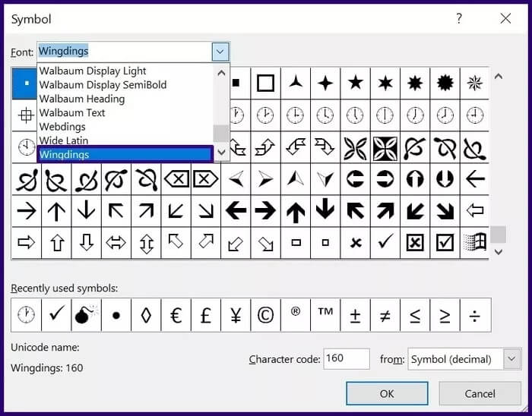The height and width of the screenshot is (416, 532).
Task: Pick the bold left arrow symbol
Action: point(236,211)
